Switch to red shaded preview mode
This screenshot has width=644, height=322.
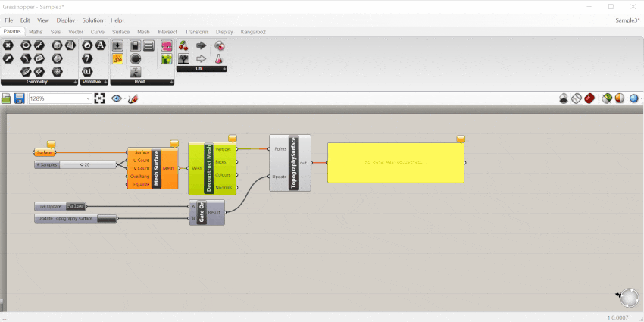point(589,98)
